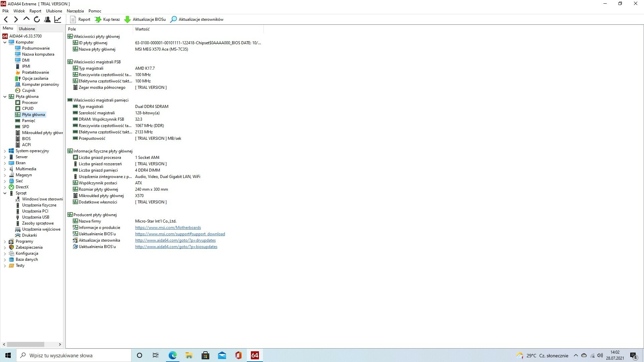Open Microsoft Edge from taskbar
The height and width of the screenshot is (362, 644).
pyautogui.click(x=172, y=355)
